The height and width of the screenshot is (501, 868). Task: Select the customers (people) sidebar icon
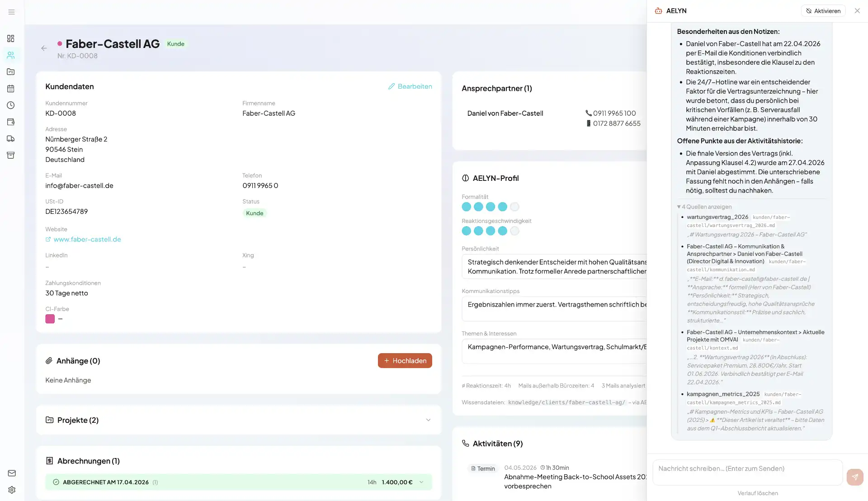coord(11,55)
